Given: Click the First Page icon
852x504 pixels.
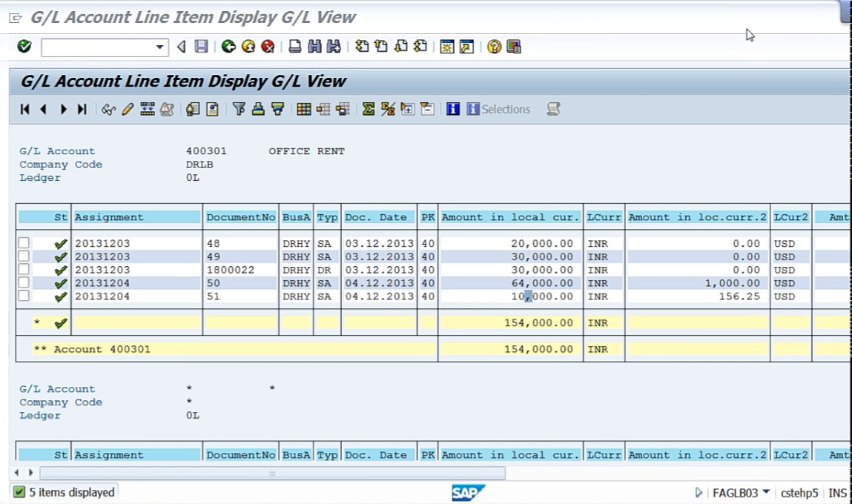Looking at the screenshot, I should pos(362,47).
